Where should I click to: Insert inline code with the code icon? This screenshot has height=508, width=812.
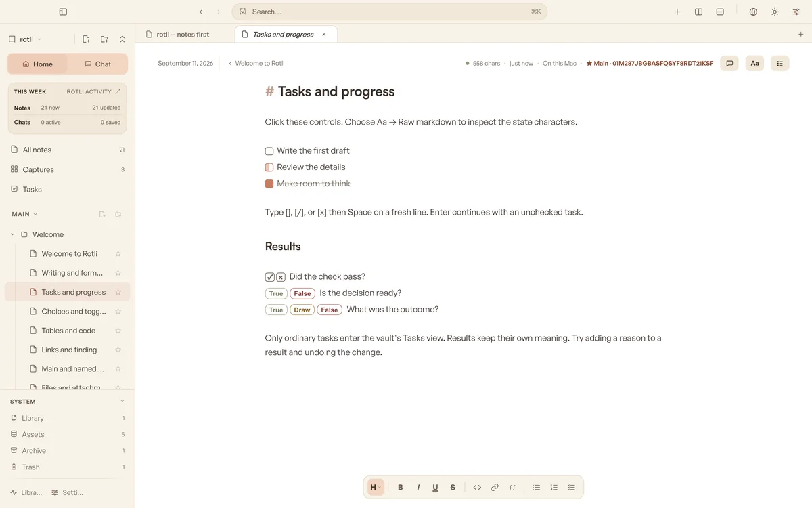[x=477, y=487]
